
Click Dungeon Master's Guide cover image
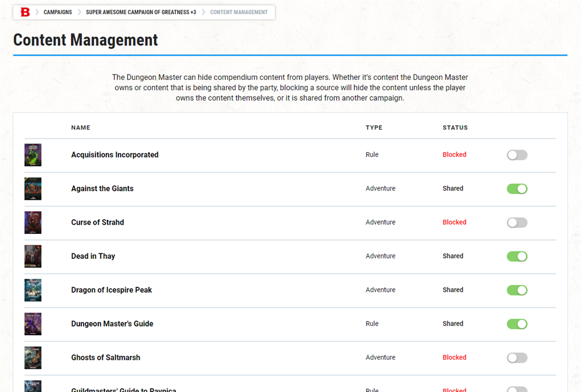[33, 324]
